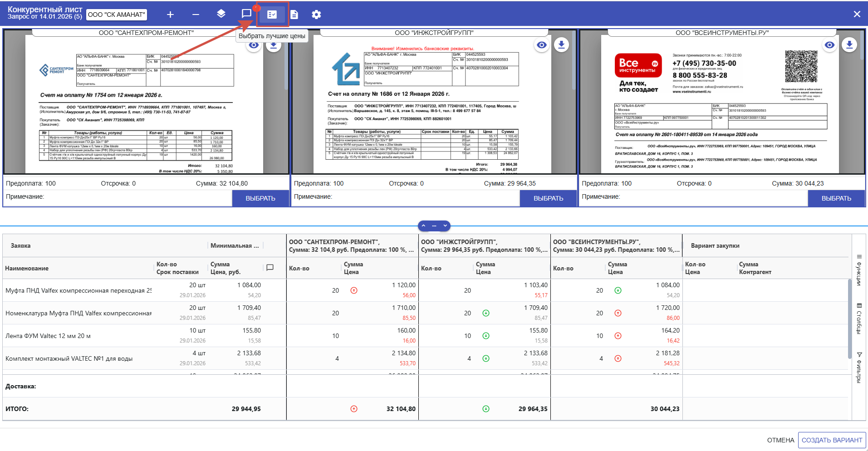The height and width of the screenshot is (451, 868).
Task: Open the comments chat bubble icon
Action: click(246, 14)
